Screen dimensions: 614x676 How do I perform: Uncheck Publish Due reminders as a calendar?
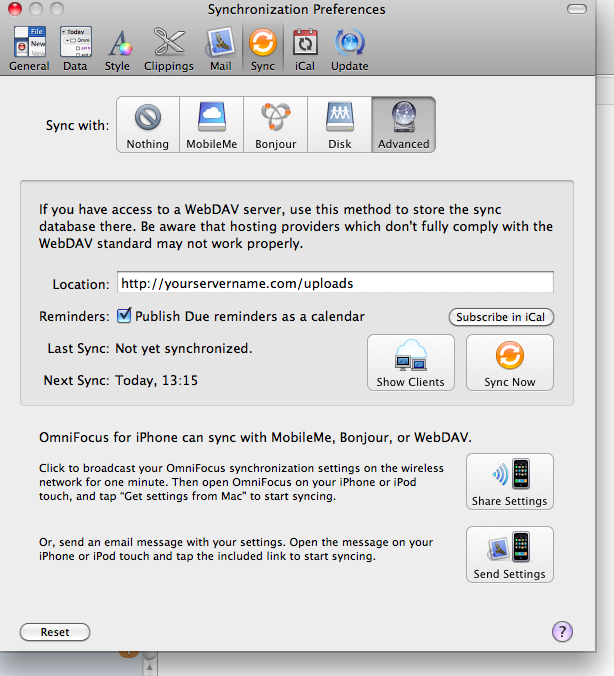125,316
